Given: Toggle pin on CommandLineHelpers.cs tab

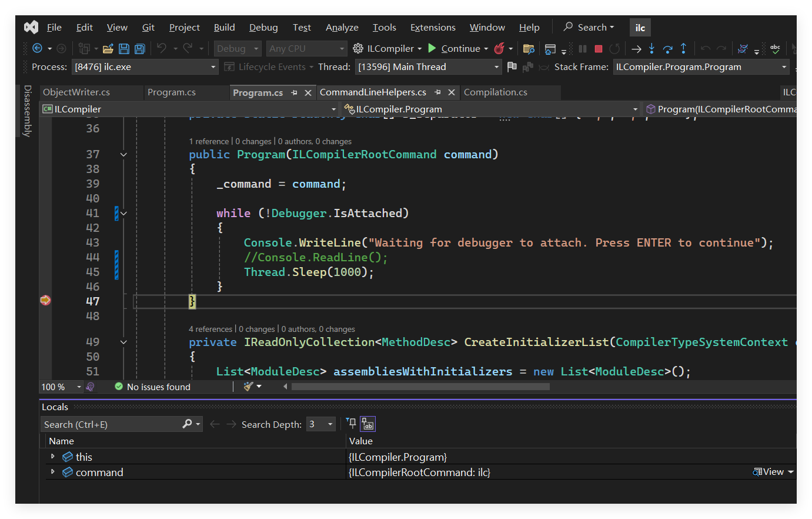Looking at the screenshot, I should (x=437, y=92).
